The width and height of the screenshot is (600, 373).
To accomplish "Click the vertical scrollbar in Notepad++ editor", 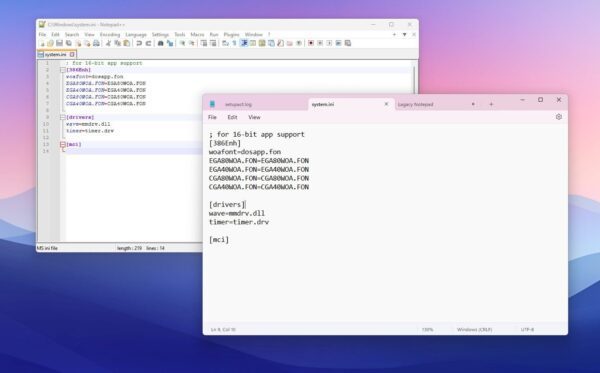I will (x=414, y=80).
